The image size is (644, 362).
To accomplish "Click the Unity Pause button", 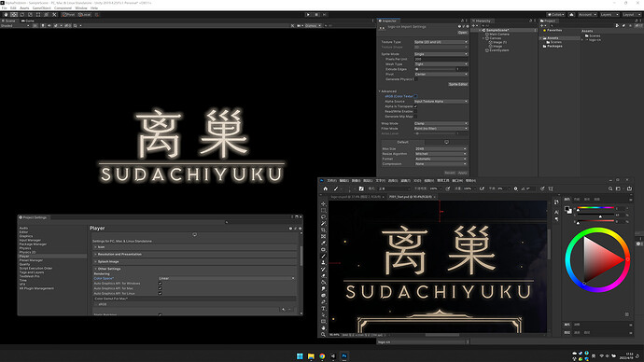I will 316,15.
